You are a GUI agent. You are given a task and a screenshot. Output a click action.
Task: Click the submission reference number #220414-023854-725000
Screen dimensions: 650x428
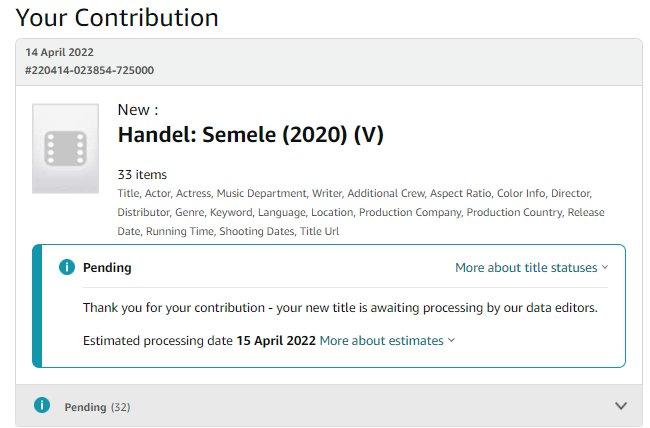point(89,70)
